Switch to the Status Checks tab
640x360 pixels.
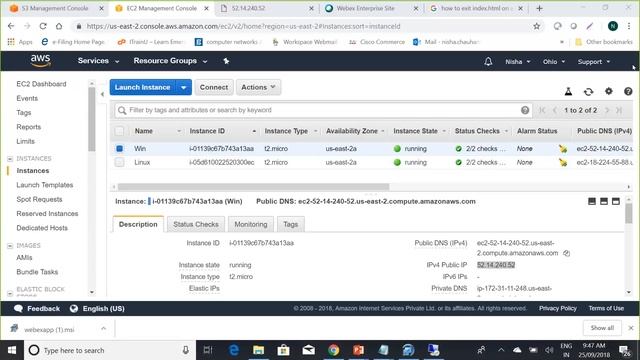tap(196, 224)
